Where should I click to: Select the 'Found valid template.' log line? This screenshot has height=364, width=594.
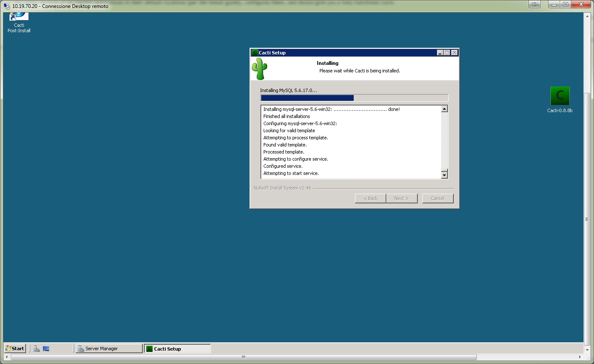pos(285,145)
